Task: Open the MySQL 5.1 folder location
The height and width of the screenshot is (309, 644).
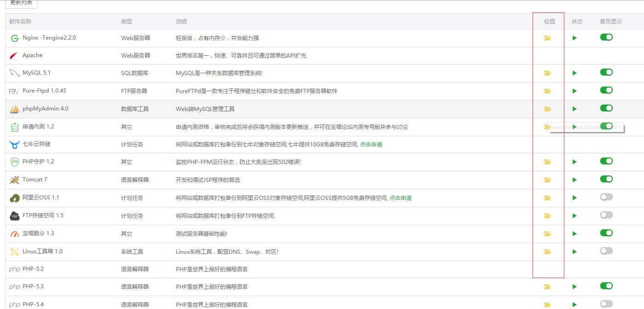Action: tap(547, 73)
